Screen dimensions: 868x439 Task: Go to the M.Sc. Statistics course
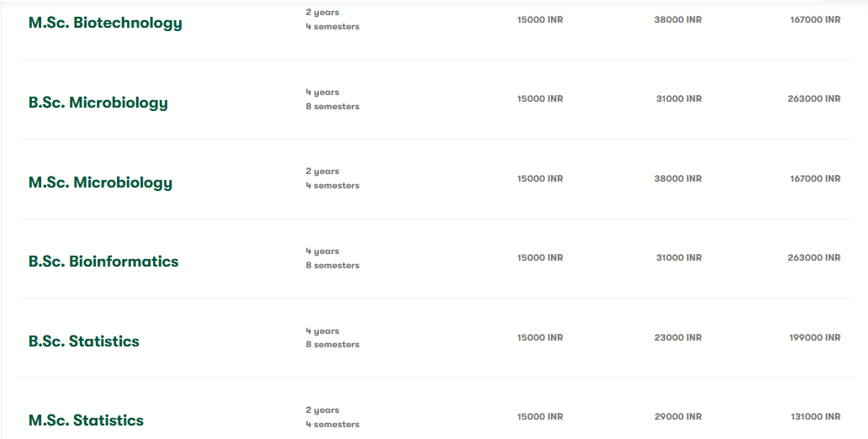click(x=86, y=420)
